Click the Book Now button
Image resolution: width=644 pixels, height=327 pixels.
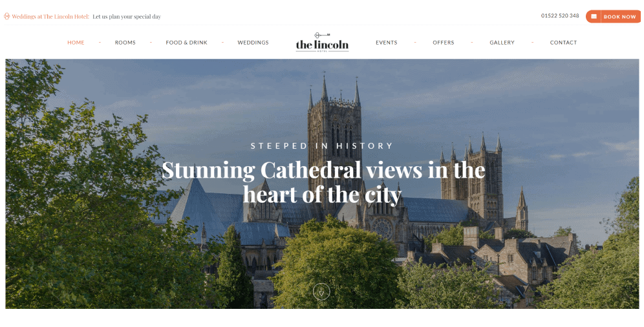click(x=613, y=16)
